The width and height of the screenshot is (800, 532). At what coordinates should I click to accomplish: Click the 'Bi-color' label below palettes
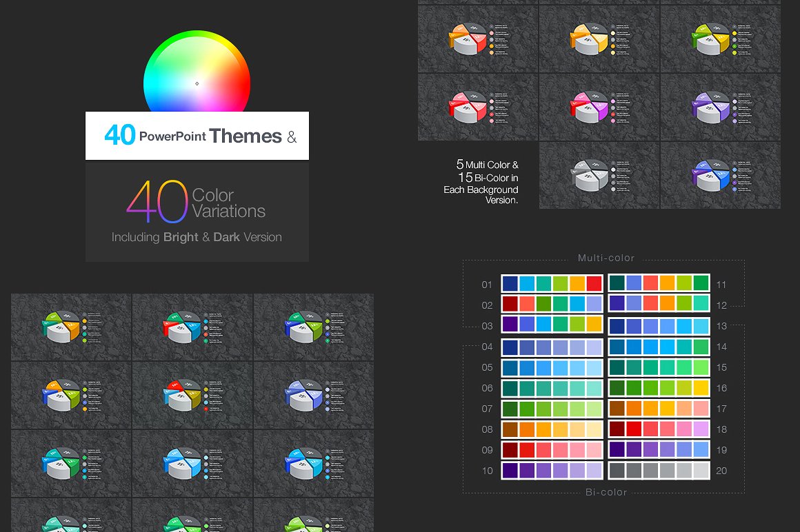606,492
